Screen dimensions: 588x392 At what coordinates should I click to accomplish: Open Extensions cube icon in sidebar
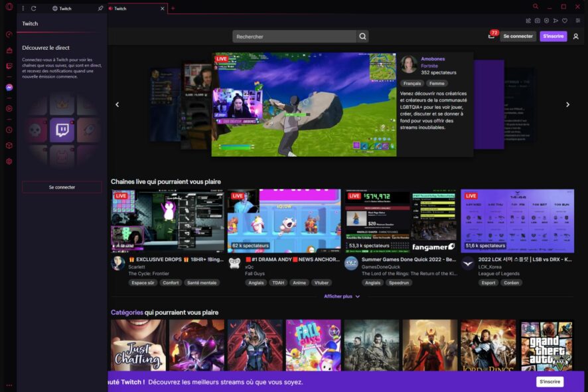click(9, 146)
